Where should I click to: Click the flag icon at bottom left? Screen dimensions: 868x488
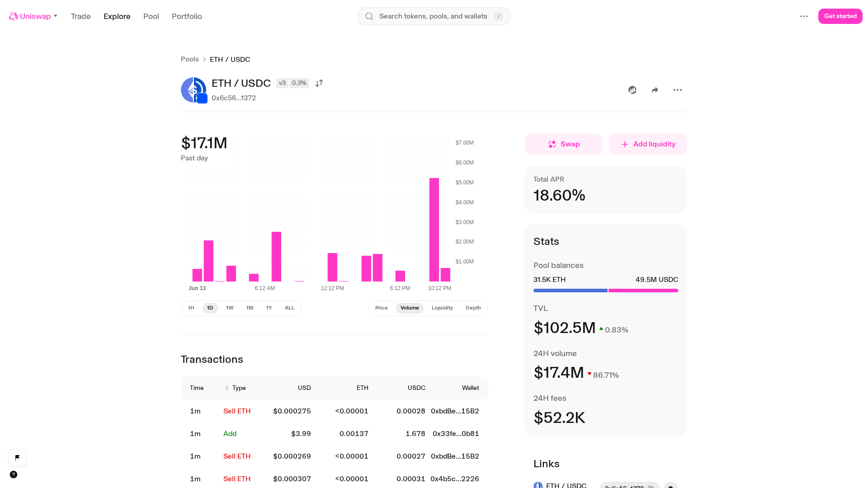pos(18,458)
